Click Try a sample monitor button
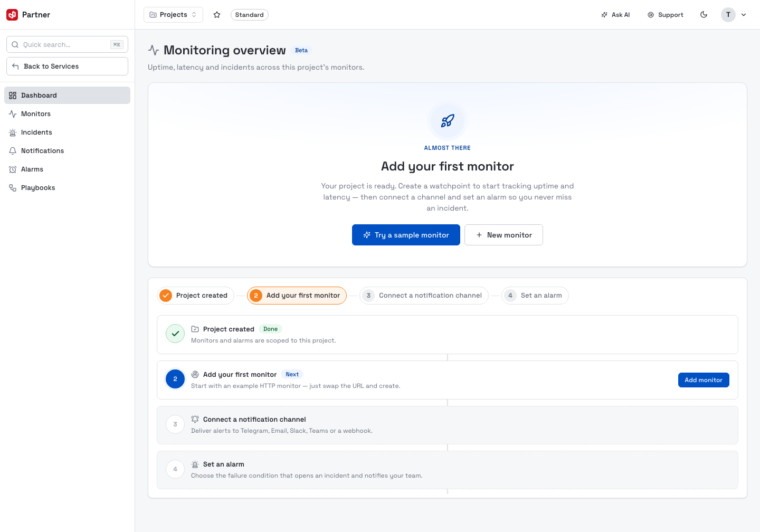Image resolution: width=760 pixels, height=532 pixels. (x=406, y=235)
